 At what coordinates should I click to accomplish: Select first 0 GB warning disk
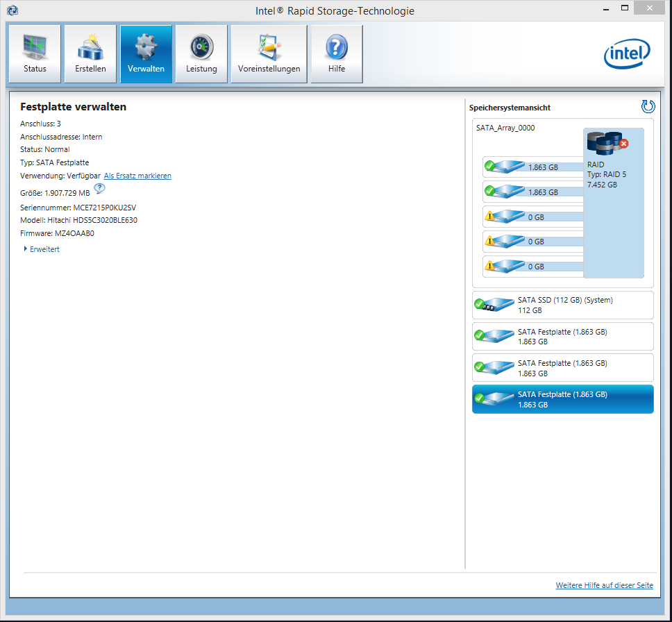click(x=532, y=217)
